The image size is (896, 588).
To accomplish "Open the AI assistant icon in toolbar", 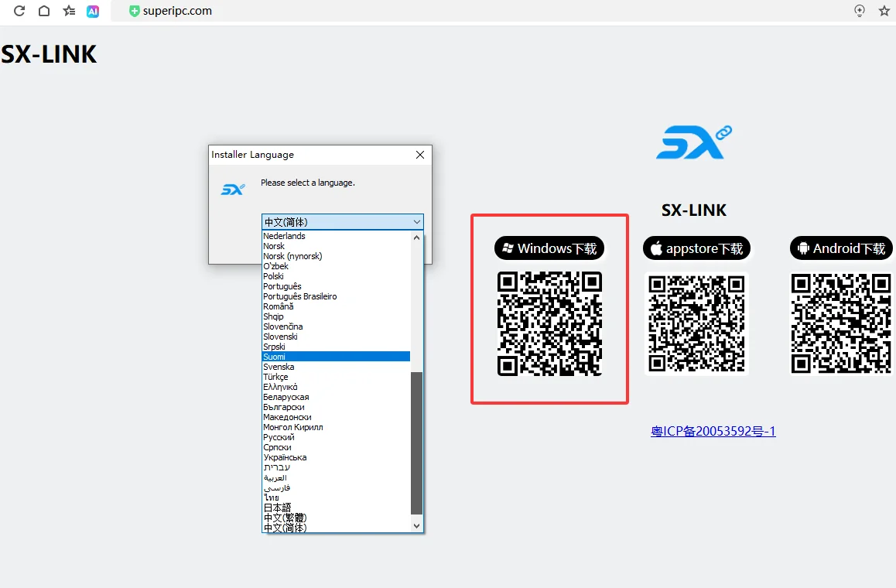I will point(93,11).
